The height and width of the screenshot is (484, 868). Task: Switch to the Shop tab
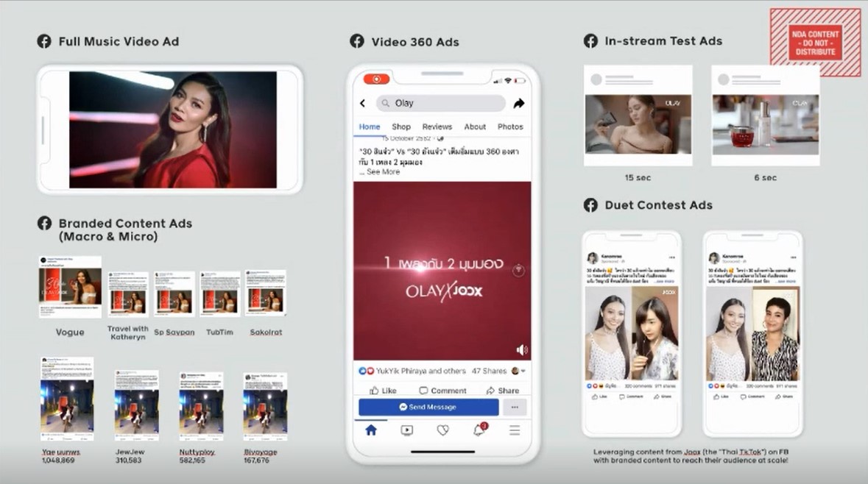coord(401,127)
